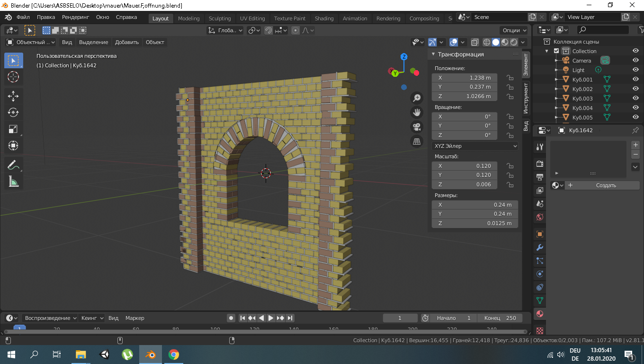644x364 pixels.
Task: Open the transform orientation dropdown showing Глоба..
Action: 225,30
